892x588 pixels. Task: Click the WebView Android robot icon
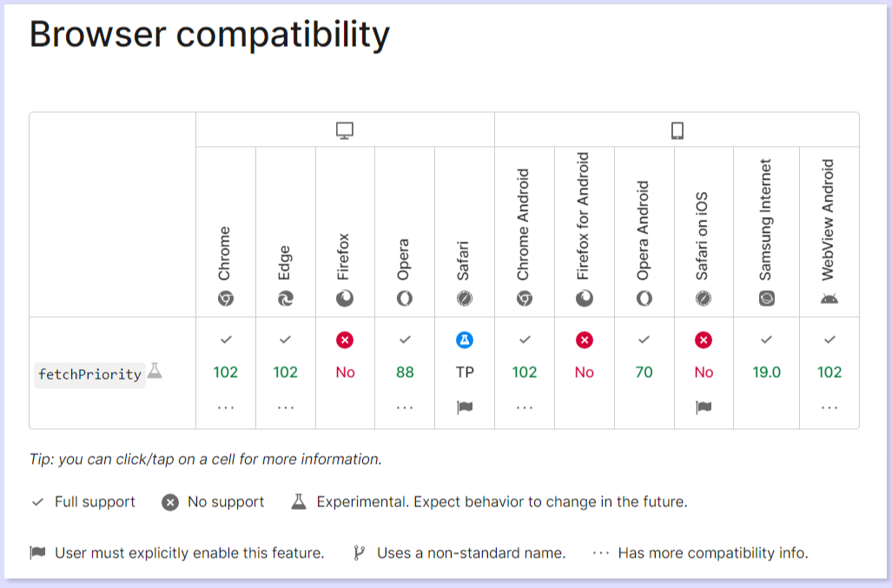[x=829, y=299]
